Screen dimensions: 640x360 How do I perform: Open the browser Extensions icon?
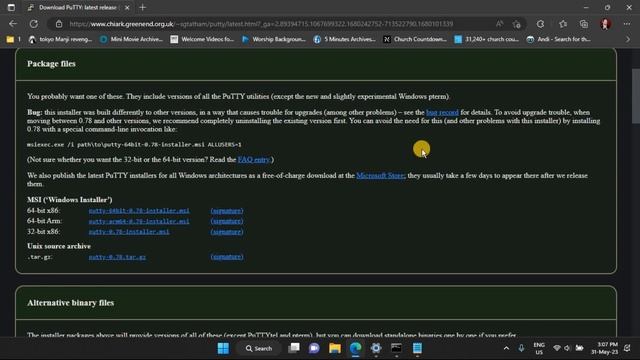540,24
